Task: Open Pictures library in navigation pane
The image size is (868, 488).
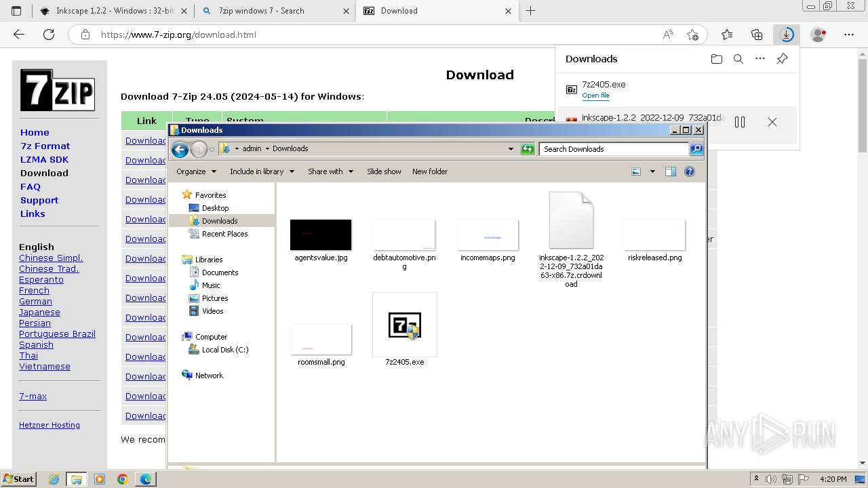Action: [x=214, y=298]
